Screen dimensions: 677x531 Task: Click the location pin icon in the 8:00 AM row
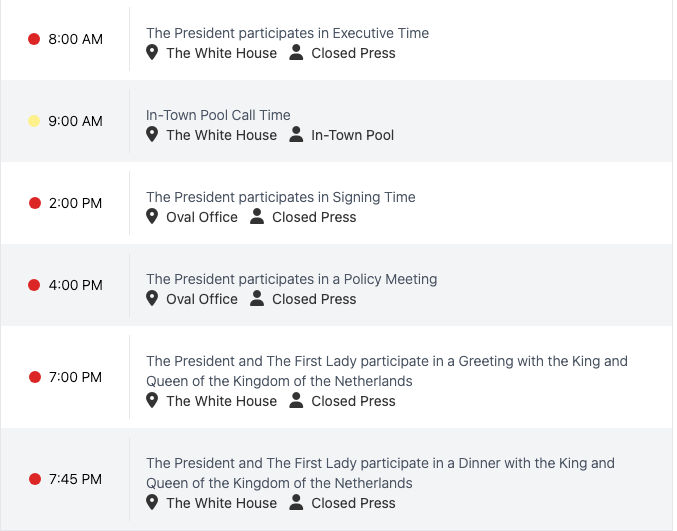coord(152,53)
